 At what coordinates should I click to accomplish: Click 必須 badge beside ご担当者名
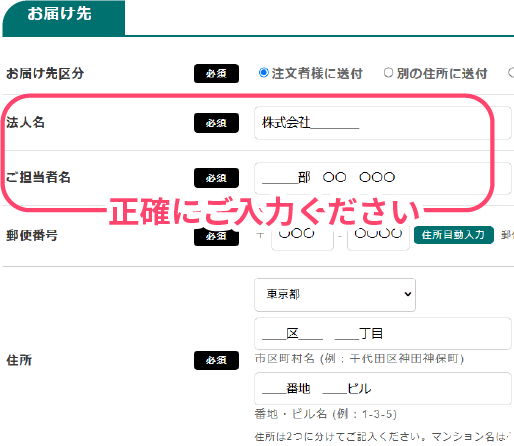coord(216,178)
